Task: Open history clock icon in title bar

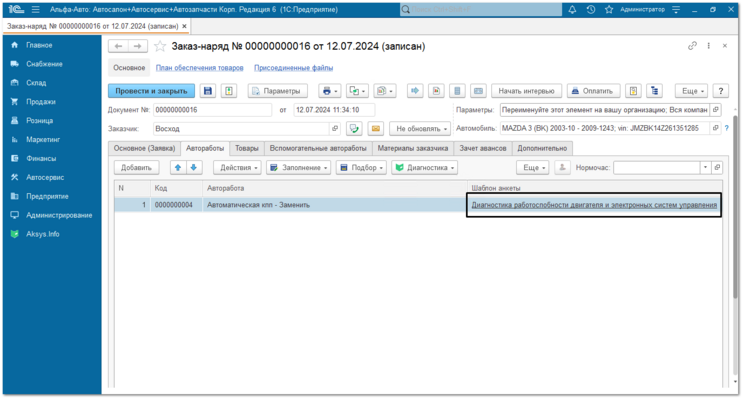Action: (590, 9)
